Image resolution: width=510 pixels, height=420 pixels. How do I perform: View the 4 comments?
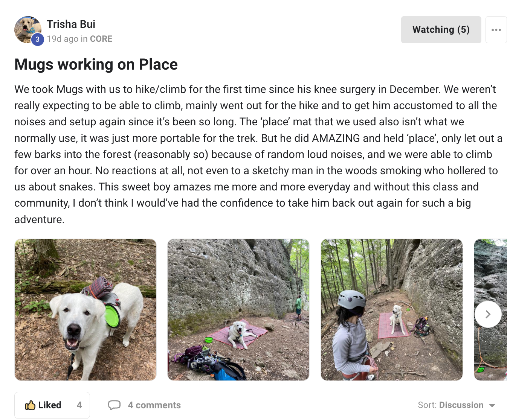[x=154, y=405]
